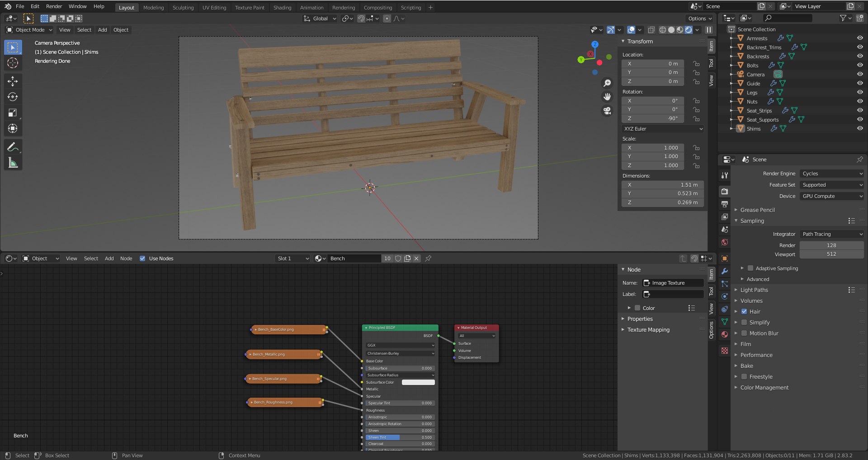868x460 pixels.
Task: Select the Scale tool
Action: [x=13, y=113]
